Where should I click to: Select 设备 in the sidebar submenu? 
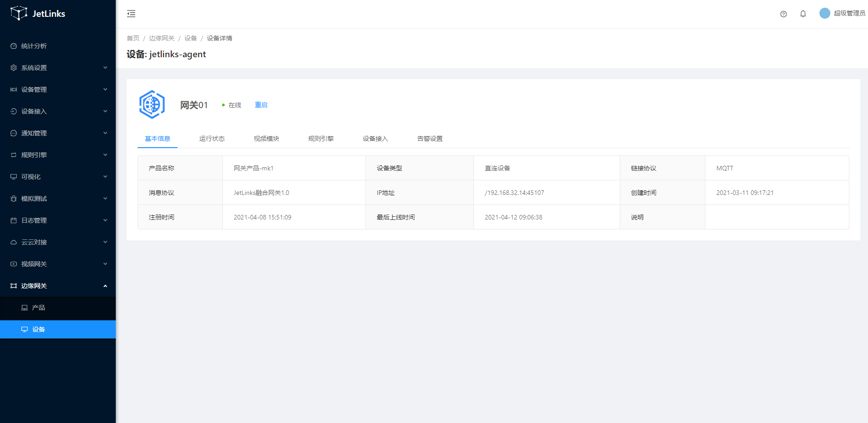click(x=38, y=329)
